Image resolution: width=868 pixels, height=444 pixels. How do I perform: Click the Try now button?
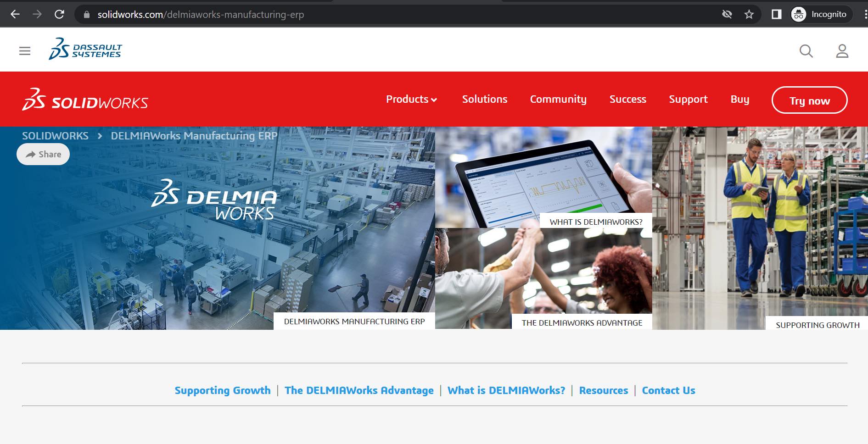(x=809, y=100)
